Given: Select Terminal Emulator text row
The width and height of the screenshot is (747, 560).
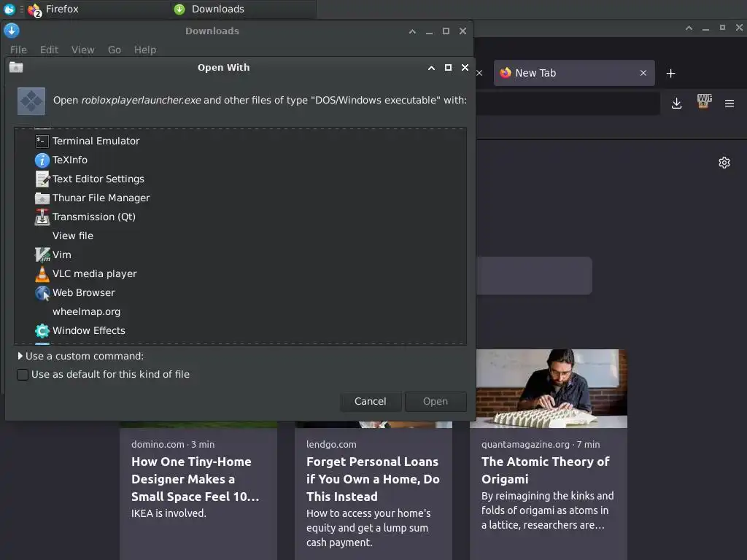Looking at the screenshot, I should click(96, 141).
